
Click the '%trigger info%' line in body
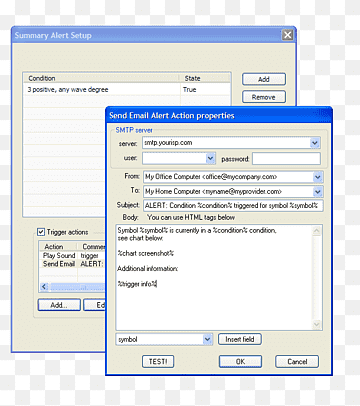click(137, 284)
